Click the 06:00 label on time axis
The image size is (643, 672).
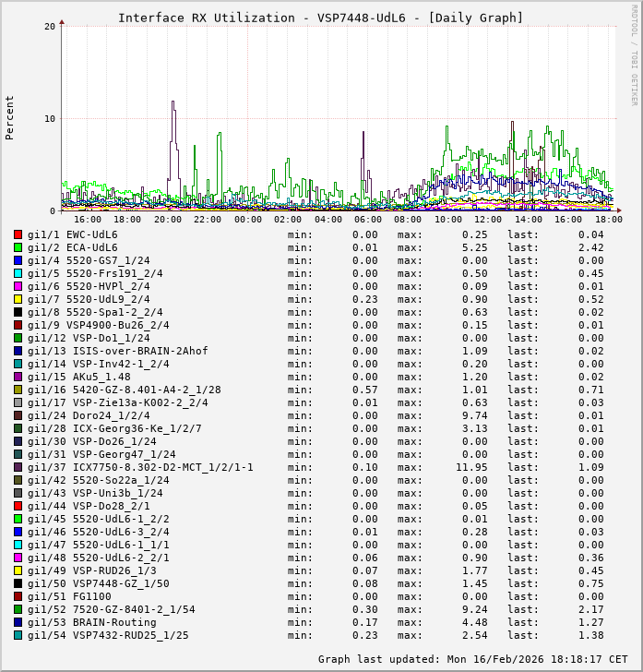[x=368, y=220]
